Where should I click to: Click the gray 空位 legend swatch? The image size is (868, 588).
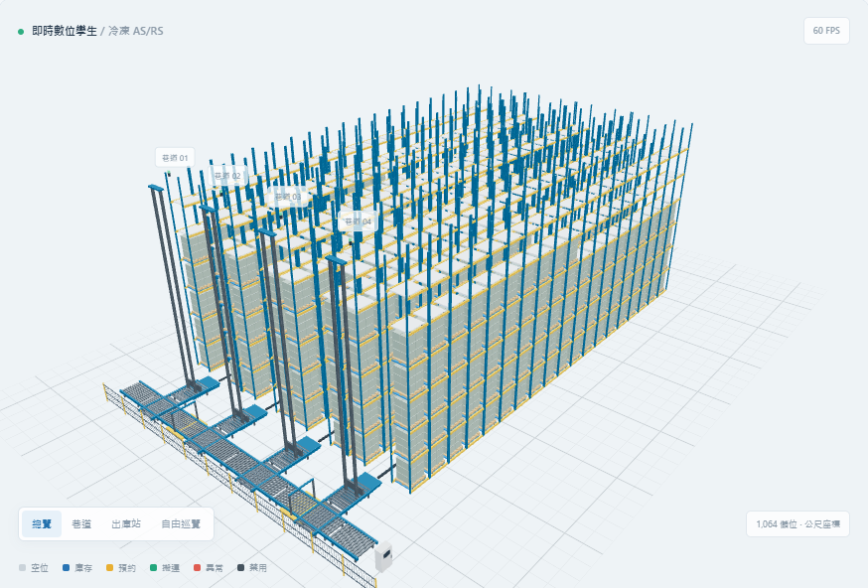22,567
